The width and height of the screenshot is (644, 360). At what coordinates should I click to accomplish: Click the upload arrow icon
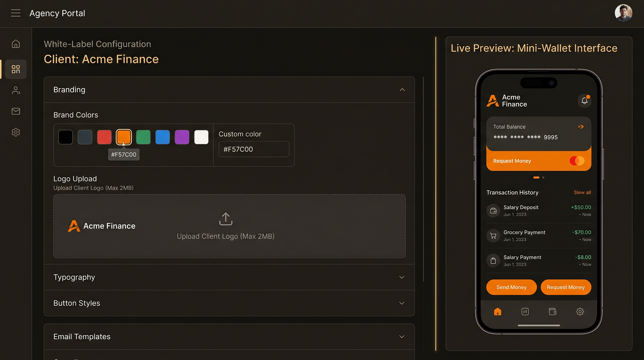click(226, 219)
